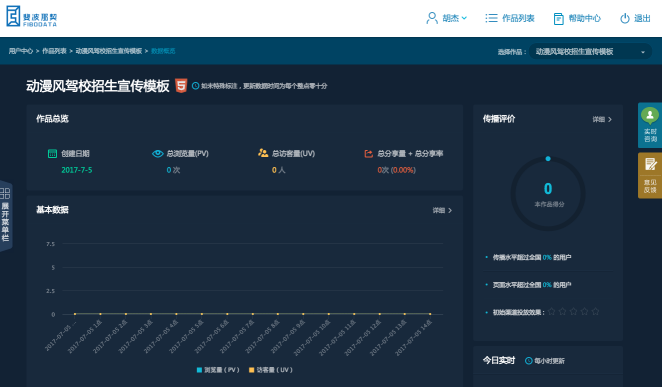Toggle the 浏览量 (PV) legend item

[x=218, y=370]
